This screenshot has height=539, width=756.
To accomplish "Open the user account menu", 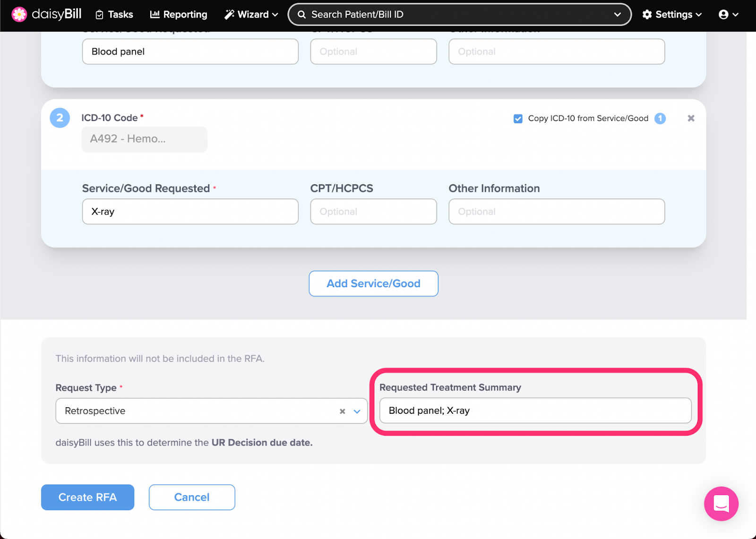I will 728,15.
